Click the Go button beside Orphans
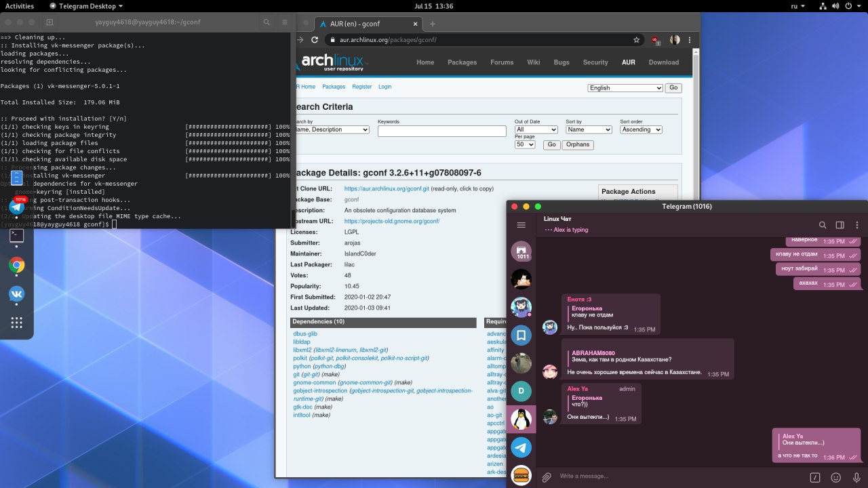868x488 pixels. (551, 145)
